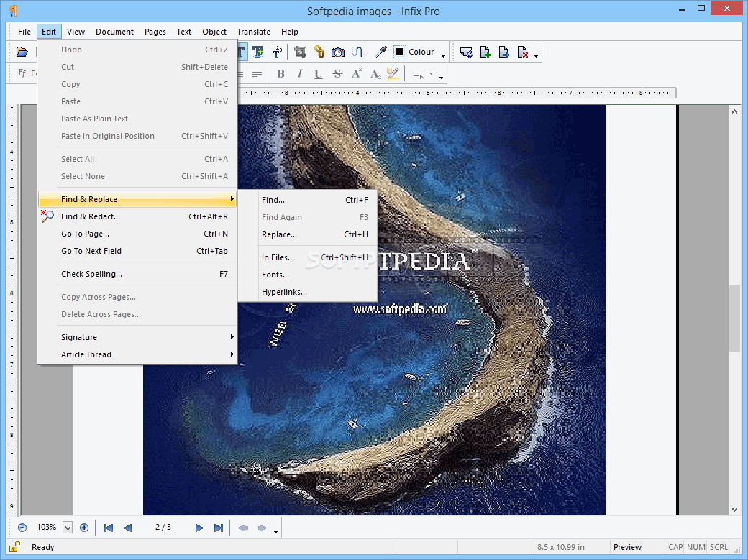Click Go To Next Field entry
Image resolution: width=748 pixels, height=560 pixels.
pos(137,251)
